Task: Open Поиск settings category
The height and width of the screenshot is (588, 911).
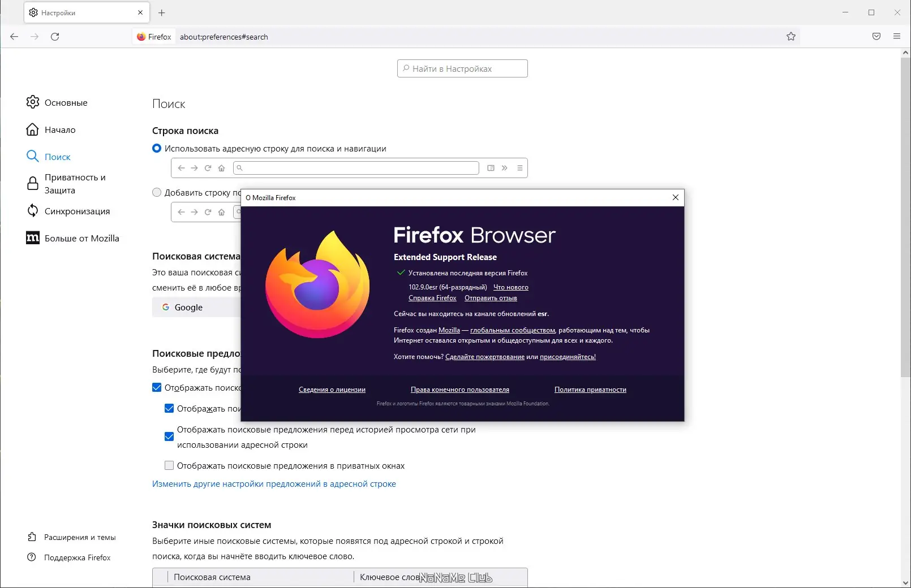Action: tap(49, 157)
